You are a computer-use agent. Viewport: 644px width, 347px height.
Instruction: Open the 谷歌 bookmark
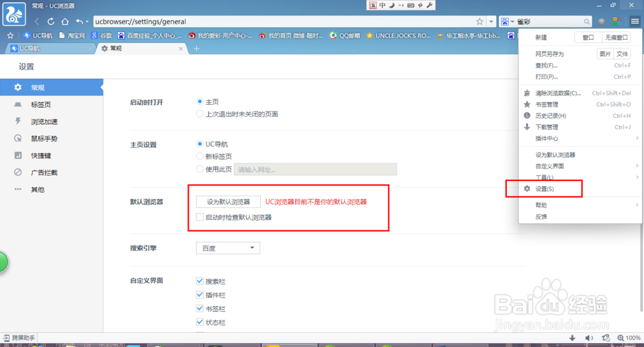click(x=102, y=35)
